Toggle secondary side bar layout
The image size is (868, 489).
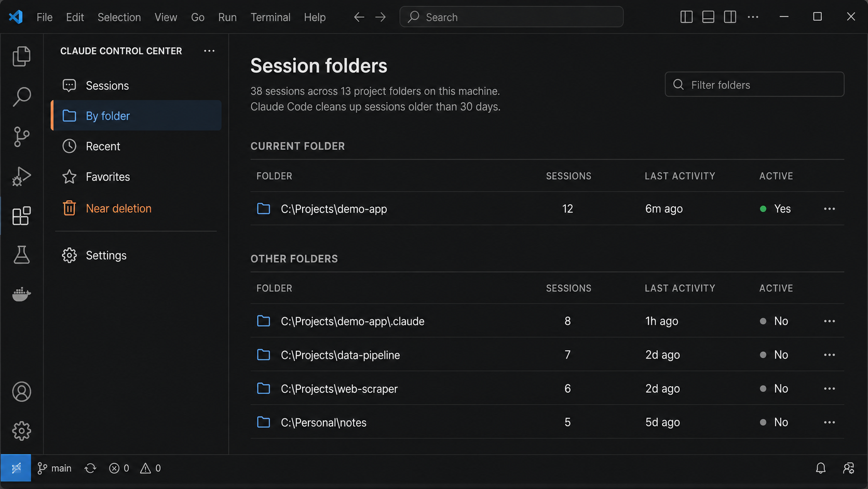tap(730, 17)
